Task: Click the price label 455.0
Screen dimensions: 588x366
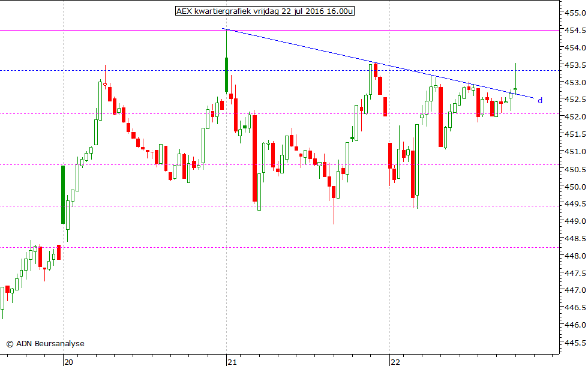Action: [575, 13]
